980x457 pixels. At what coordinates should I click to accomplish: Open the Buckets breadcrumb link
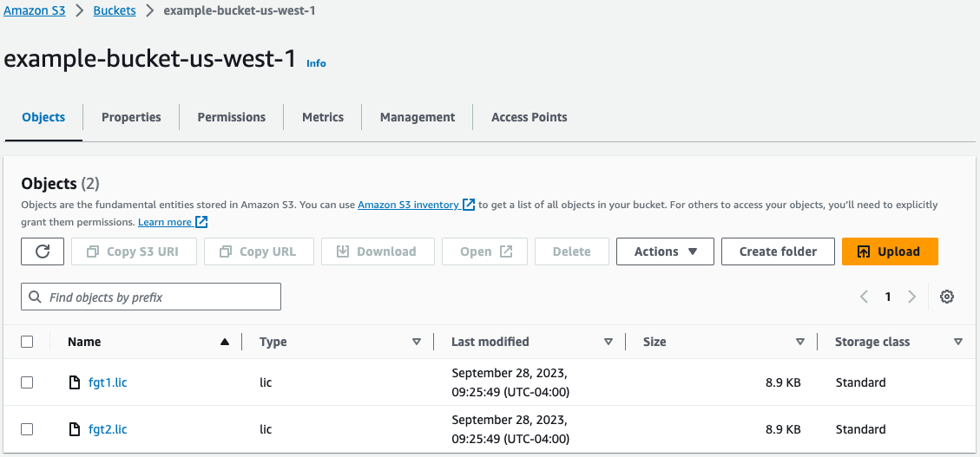tap(115, 11)
